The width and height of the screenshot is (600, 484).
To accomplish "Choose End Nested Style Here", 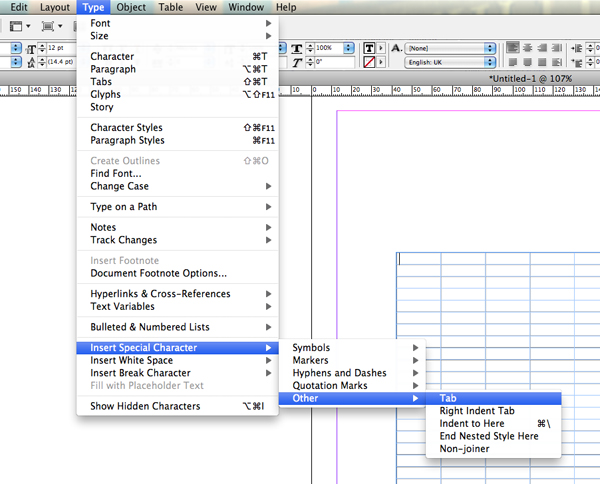I will tap(494, 436).
